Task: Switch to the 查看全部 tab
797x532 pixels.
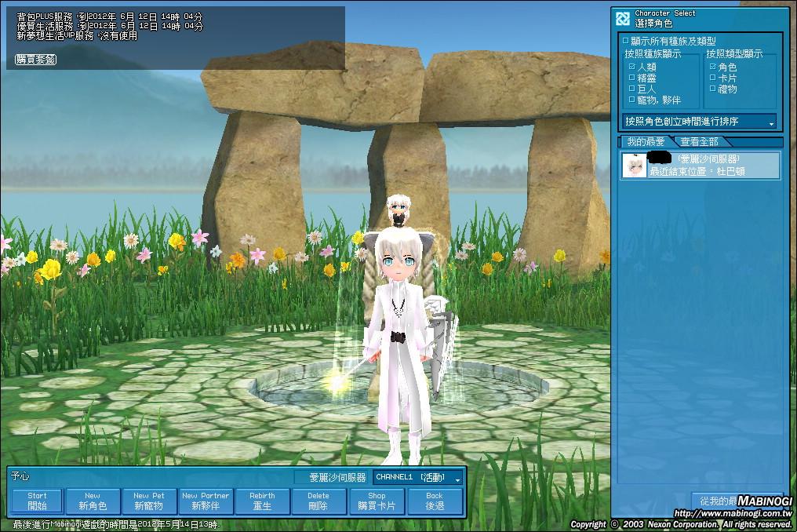Action: click(x=699, y=142)
